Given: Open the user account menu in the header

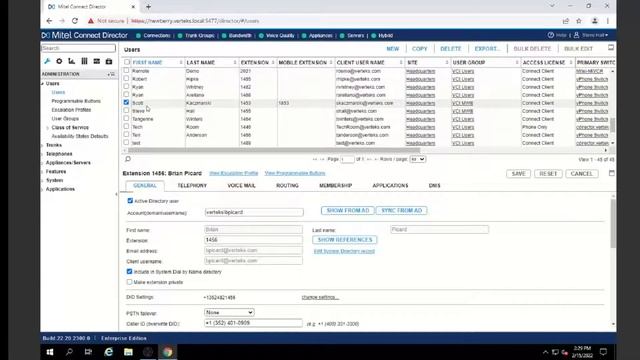Looking at the screenshot, I should coord(591,35).
